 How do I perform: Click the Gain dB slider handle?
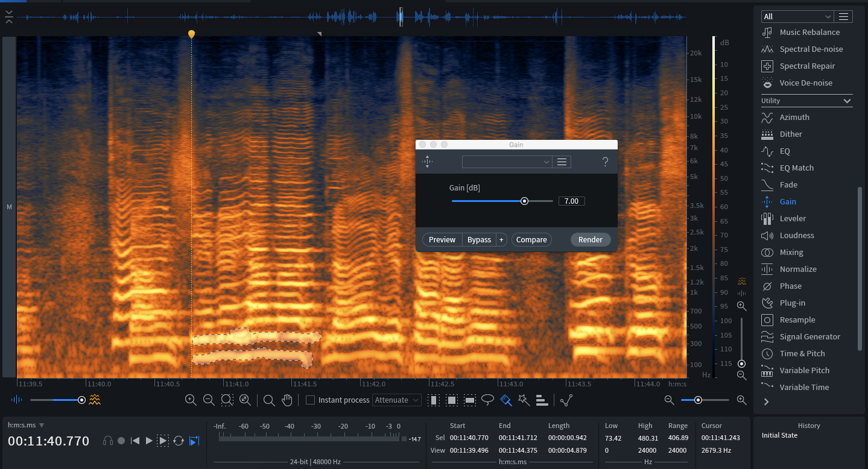524,201
